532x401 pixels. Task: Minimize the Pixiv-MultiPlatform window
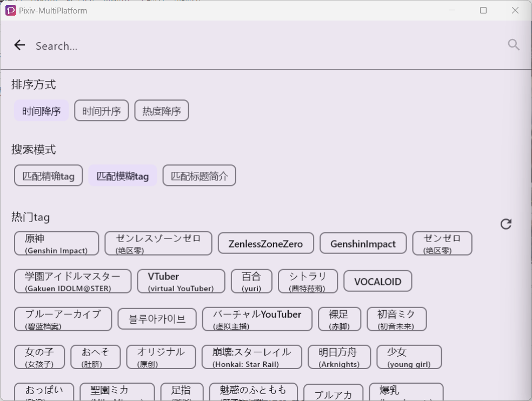click(452, 10)
